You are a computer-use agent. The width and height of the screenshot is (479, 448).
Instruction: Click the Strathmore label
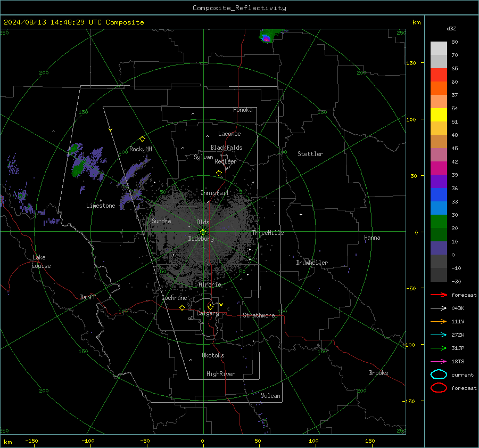pyautogui.click(x=259, y=315)
